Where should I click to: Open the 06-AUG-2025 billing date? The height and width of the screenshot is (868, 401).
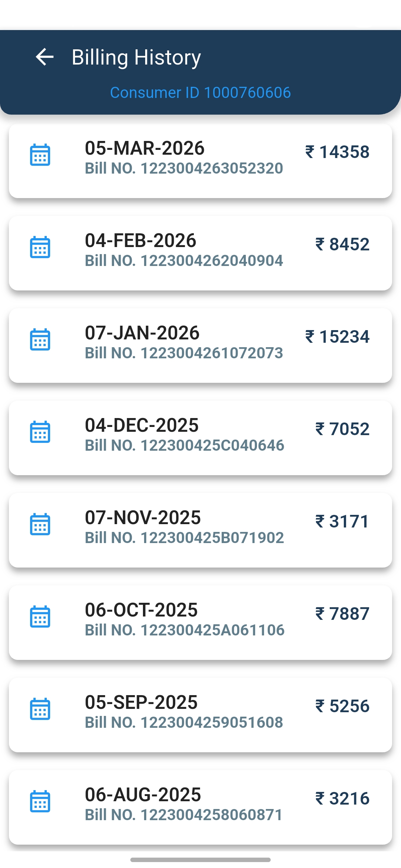pos(143,795)
